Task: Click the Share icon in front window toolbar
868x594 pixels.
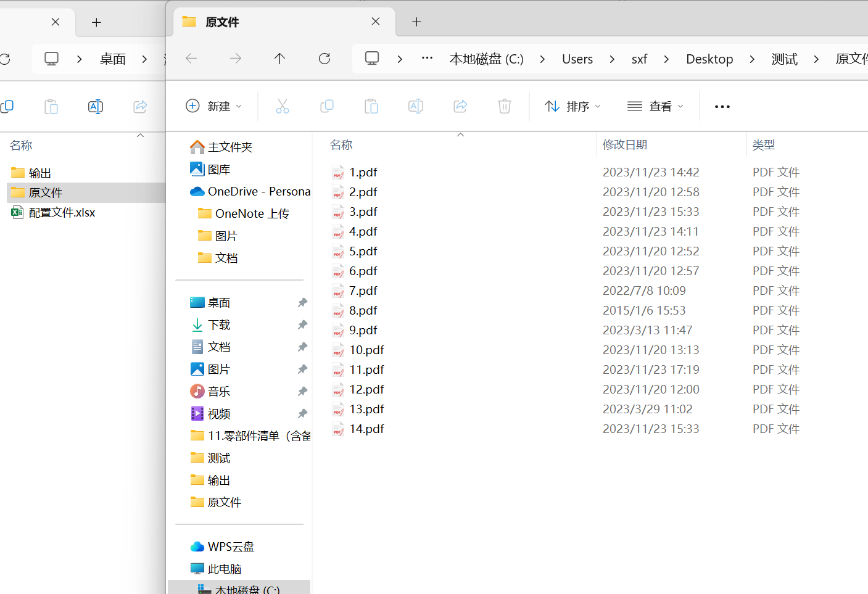Action: [460, 106]
